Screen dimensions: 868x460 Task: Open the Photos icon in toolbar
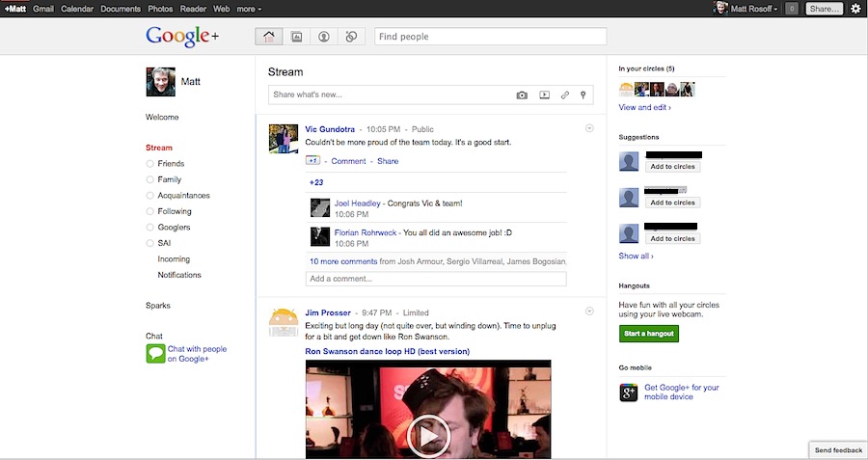297,37
